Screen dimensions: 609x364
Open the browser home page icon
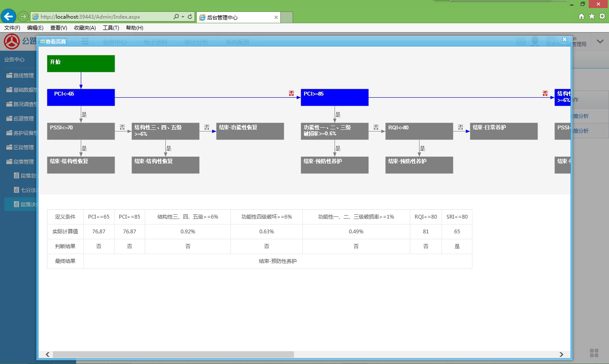click(x=582, y=16)
